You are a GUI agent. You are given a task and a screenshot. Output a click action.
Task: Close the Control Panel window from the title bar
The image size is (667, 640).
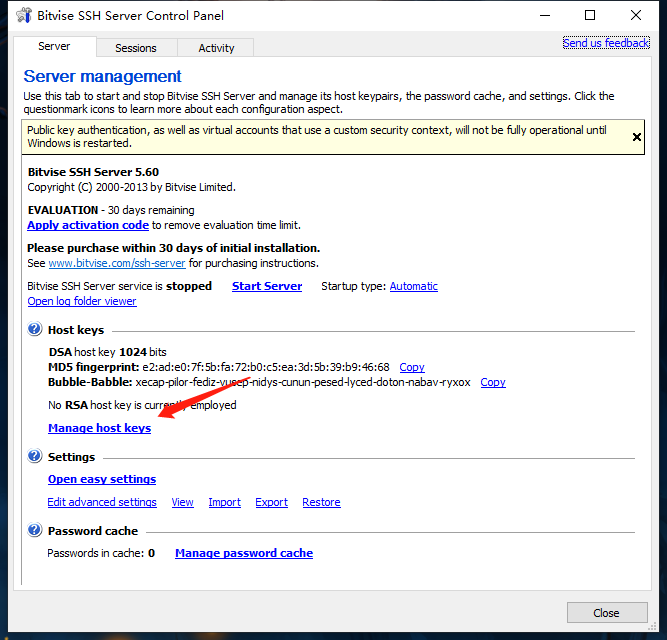[636, 15]
